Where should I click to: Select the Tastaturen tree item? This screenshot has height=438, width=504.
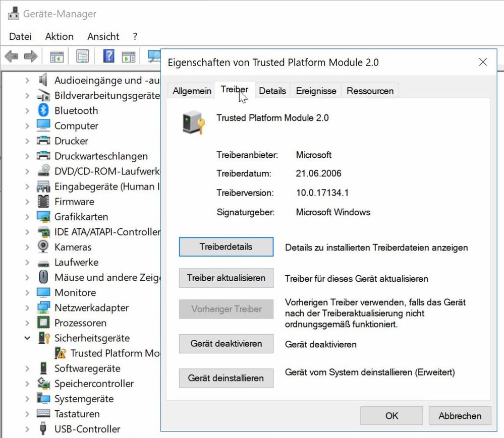pyautogui.click(x=77, y=414)
